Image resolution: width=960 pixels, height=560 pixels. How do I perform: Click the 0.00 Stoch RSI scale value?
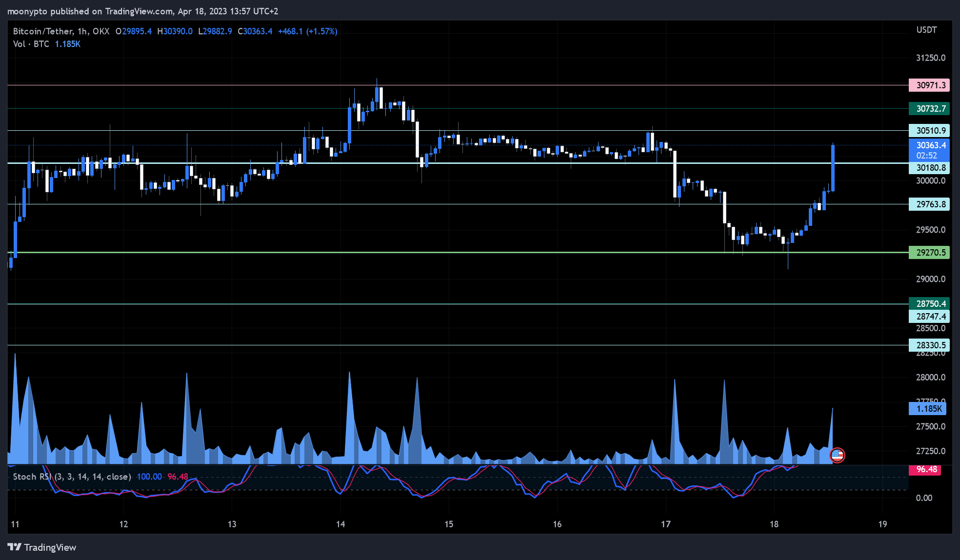(x=924, y=498)
